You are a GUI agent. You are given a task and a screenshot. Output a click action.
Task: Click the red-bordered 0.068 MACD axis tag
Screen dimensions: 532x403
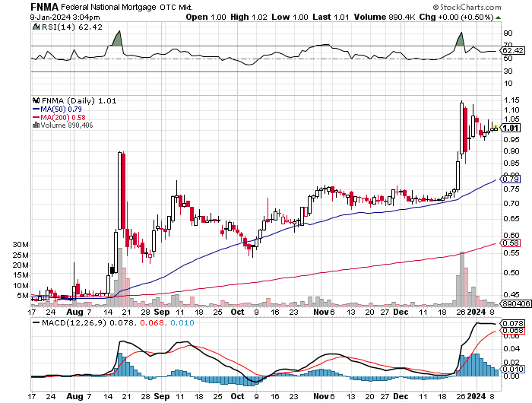click(513, 331)
